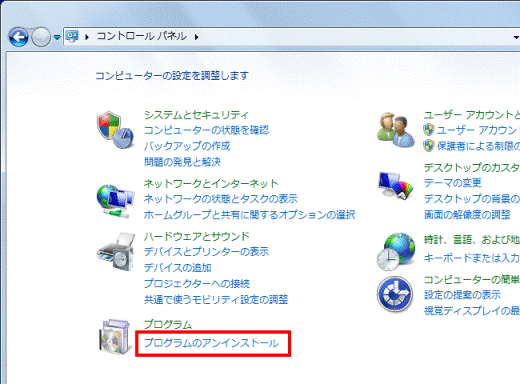This screenshot has width=520, height=384.
Task: Open デバイスの追加 link
Action: coord(178,268)
